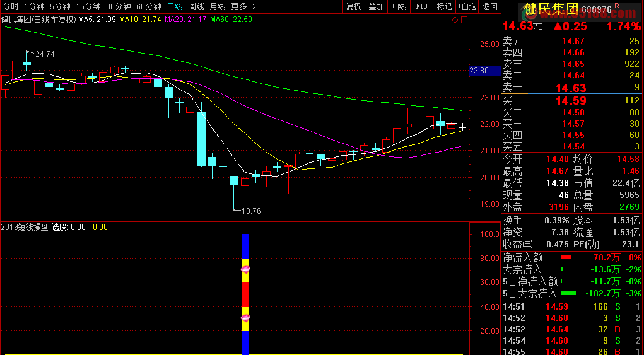The width and height of the screenshot is (644, 355).
Task: Click the 18.76 low price marker
Action: click(x=250, y=211)
